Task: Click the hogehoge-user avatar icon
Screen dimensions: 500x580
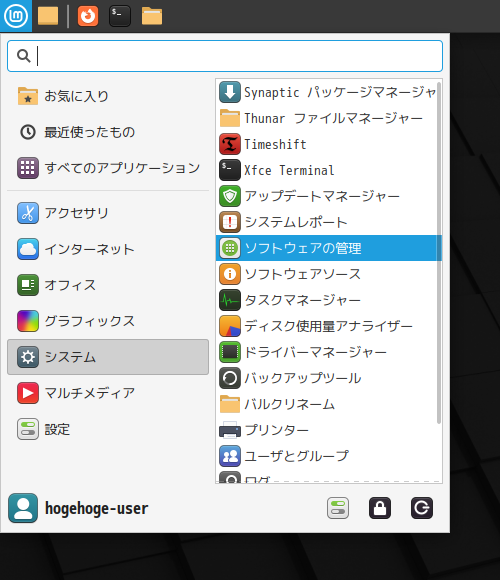Action: [x=23, y=508]
